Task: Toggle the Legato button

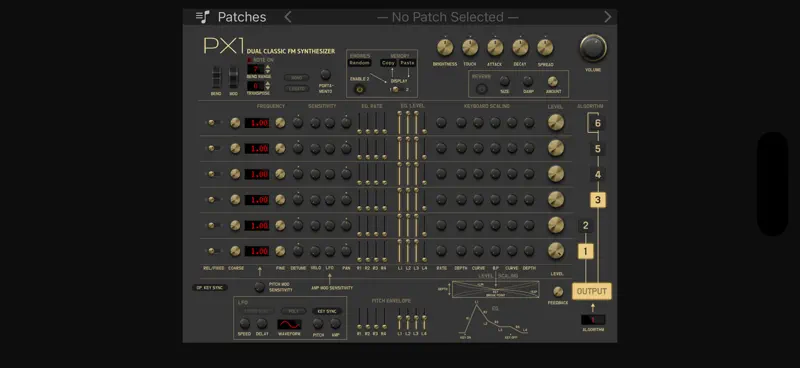Action: pos(296,89)
